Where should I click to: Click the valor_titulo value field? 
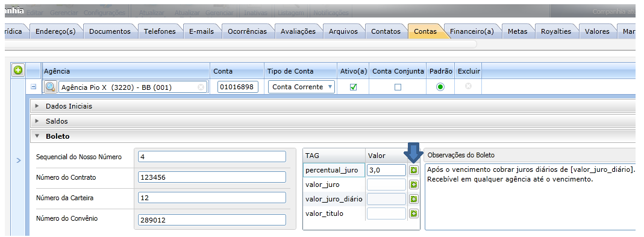tap(387, 213)
